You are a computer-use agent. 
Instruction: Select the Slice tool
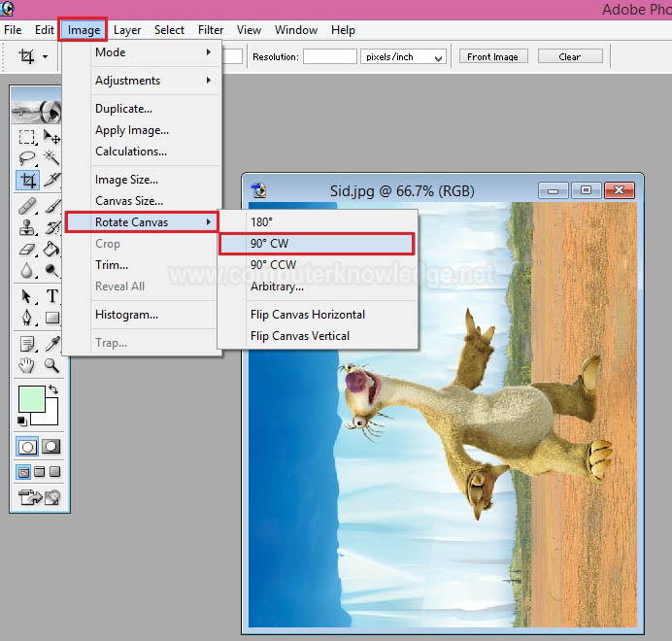(51, 180)
